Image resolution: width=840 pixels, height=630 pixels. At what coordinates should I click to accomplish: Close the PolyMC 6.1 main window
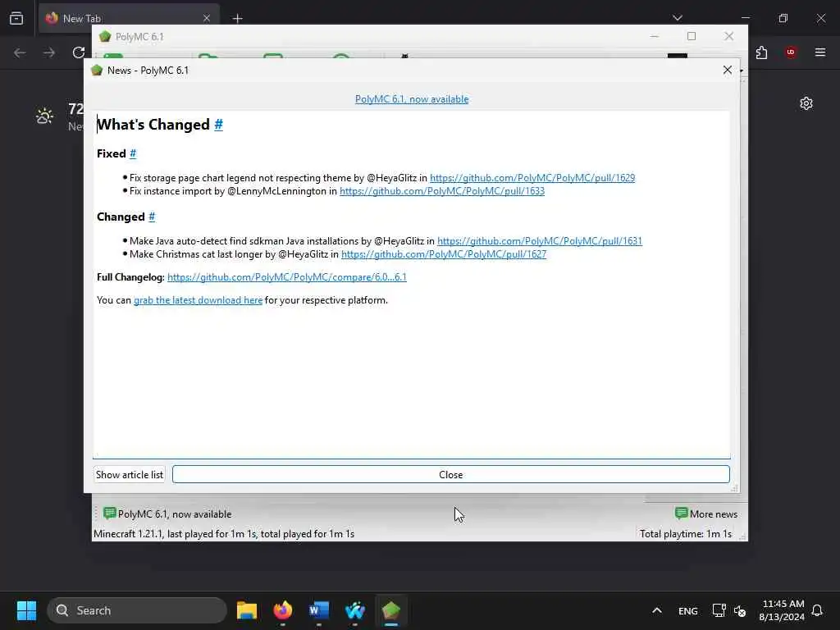[x=728, y=36]
